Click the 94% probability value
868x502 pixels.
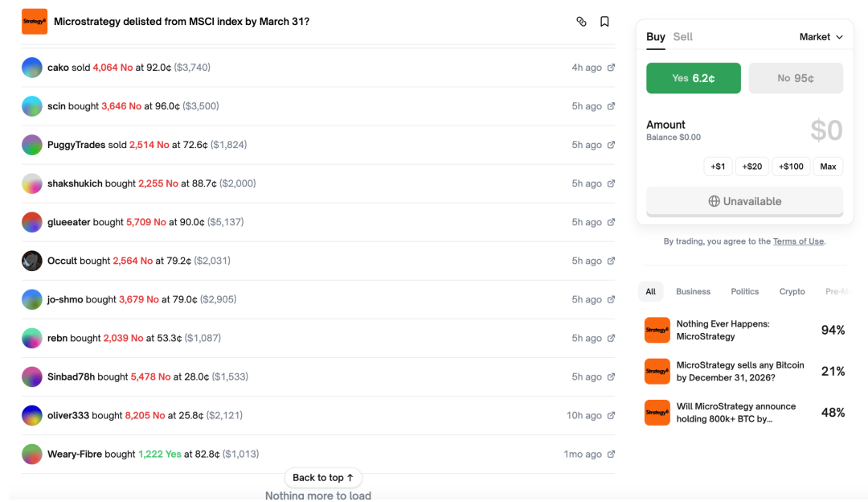pos(833,330)
